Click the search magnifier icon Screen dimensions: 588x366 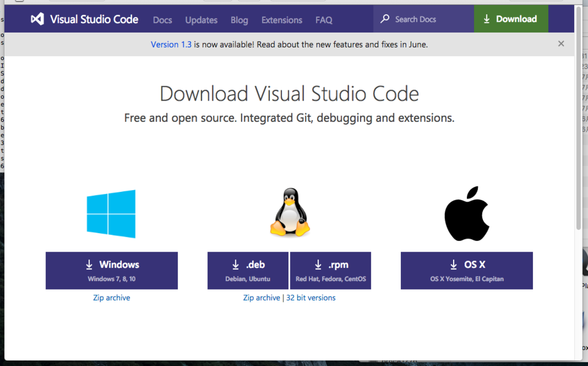385,19
